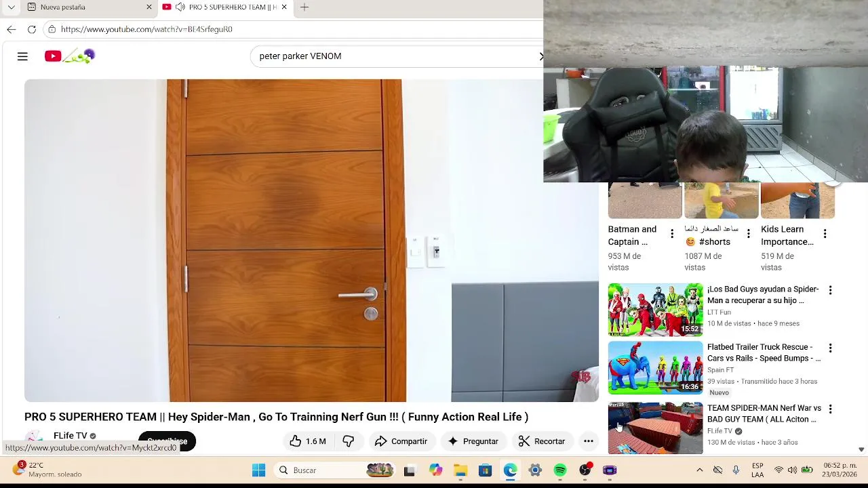
Task: Switch to the 'Nueva pestaña' tab
Action: (88, 7)
